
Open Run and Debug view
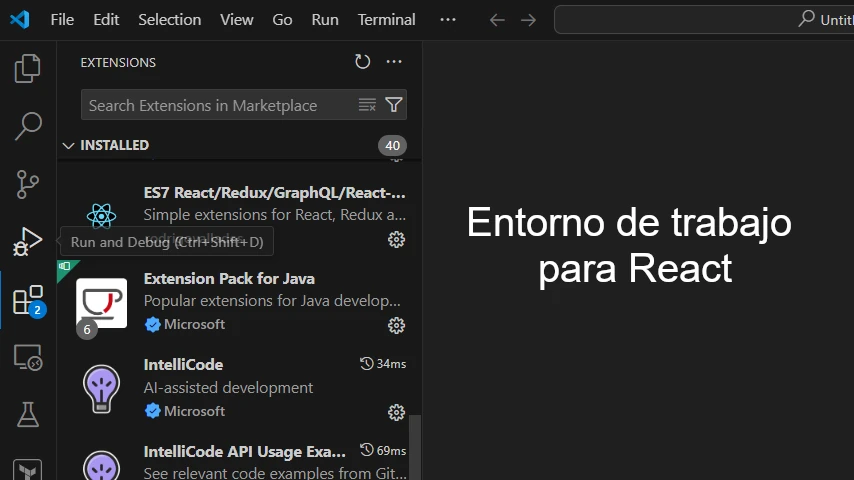pyautogui.click(x=27, y=242)
